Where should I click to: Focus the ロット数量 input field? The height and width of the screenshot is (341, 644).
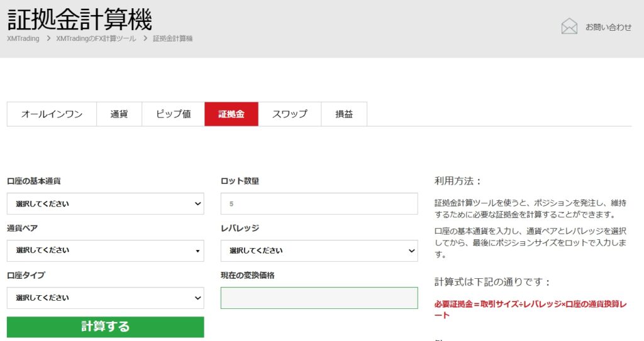pos(319,203)
